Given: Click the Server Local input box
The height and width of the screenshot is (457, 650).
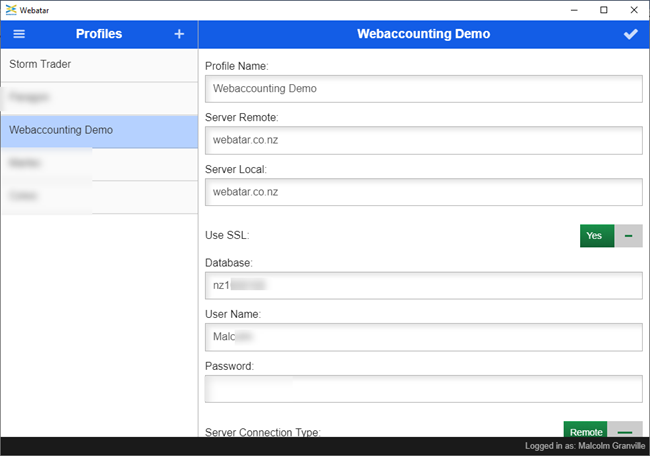Looking at the screenshot, I should (x=423, y=191).
